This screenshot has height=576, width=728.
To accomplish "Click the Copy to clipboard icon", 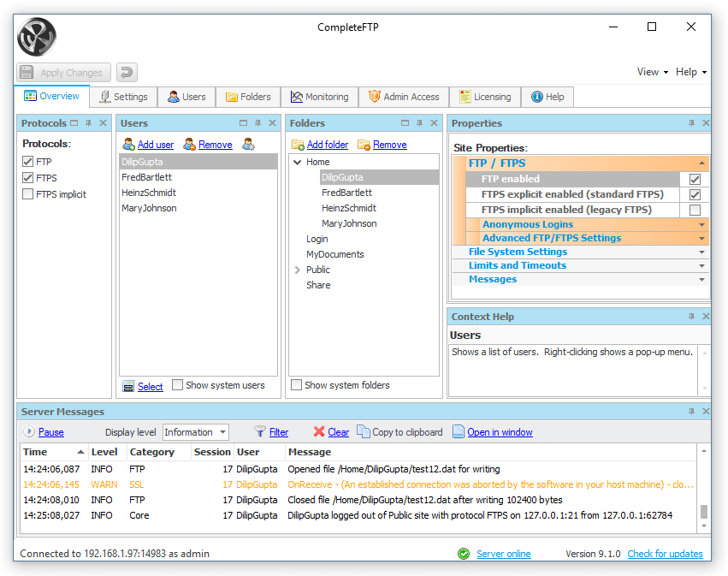I will coord(363,431).
